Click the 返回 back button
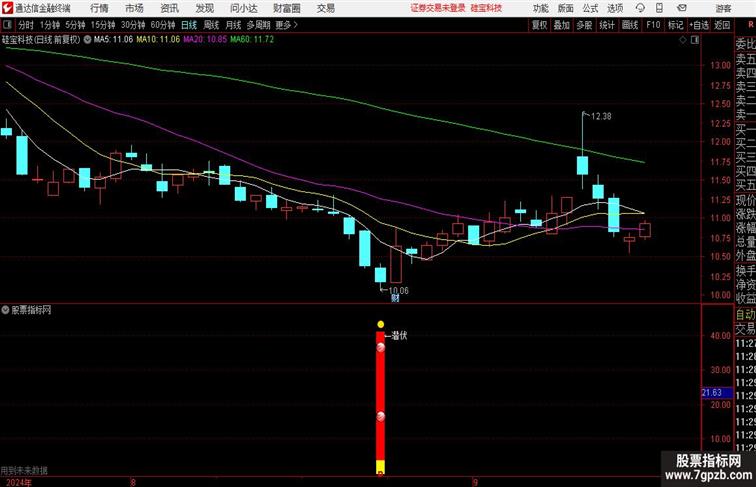Screen dimensions: 756x487 pos(722,25)
